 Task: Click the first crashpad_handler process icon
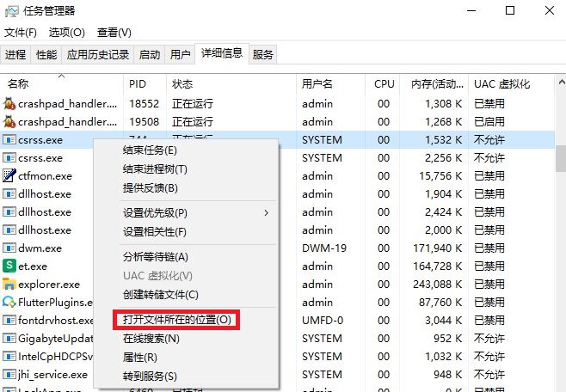click(x=9, y=104)
